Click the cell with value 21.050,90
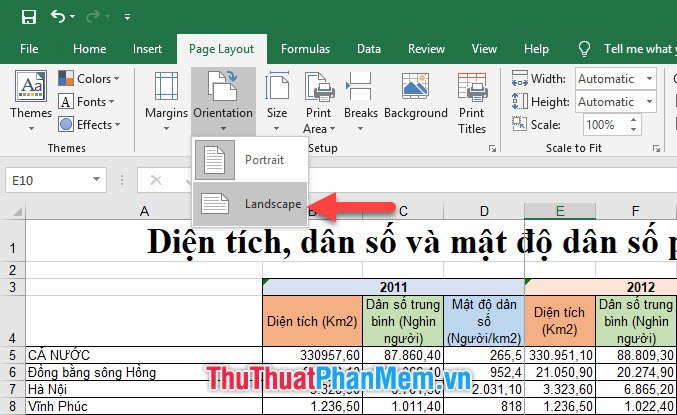 560,372
